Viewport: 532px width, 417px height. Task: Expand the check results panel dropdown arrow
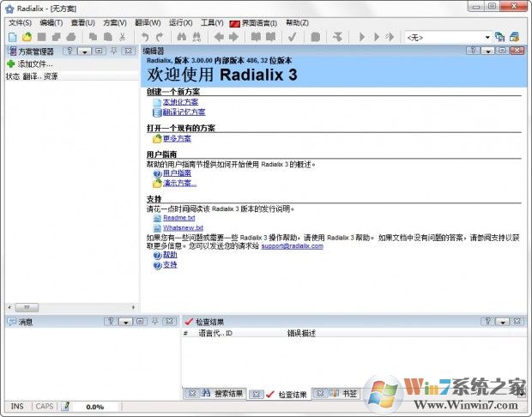[x=501, y=321]
